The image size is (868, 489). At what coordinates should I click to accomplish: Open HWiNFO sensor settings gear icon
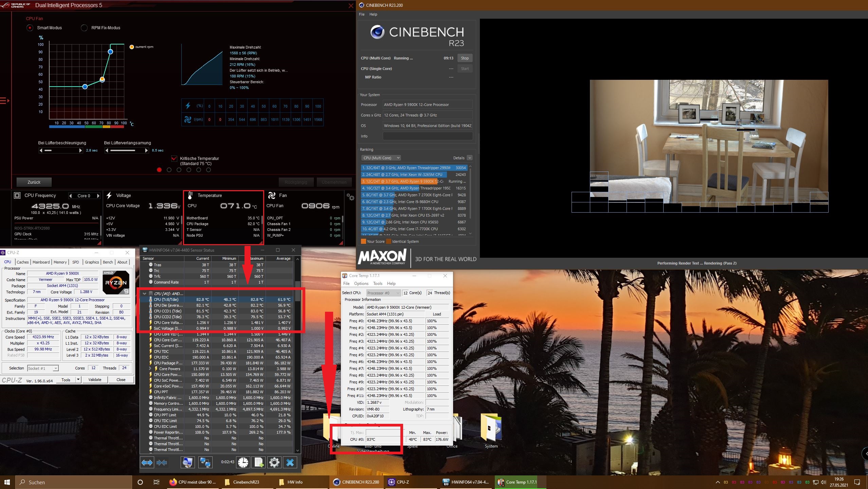point(274,462)
